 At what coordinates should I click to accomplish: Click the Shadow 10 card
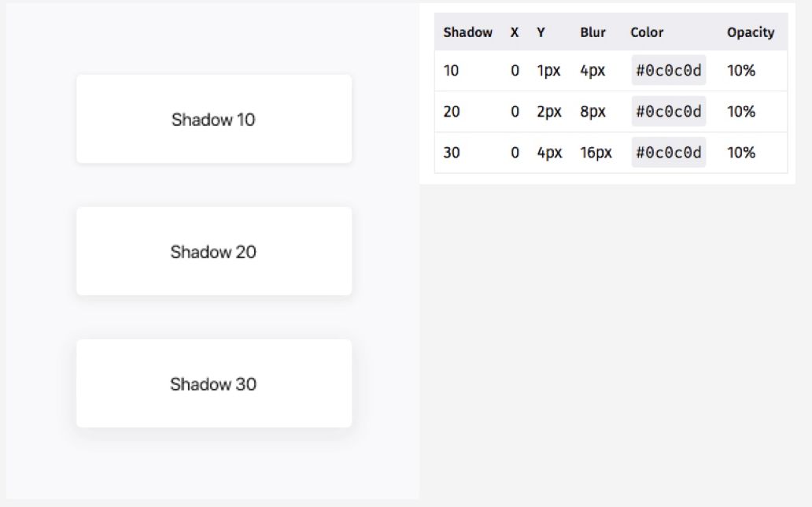(213, 120)
